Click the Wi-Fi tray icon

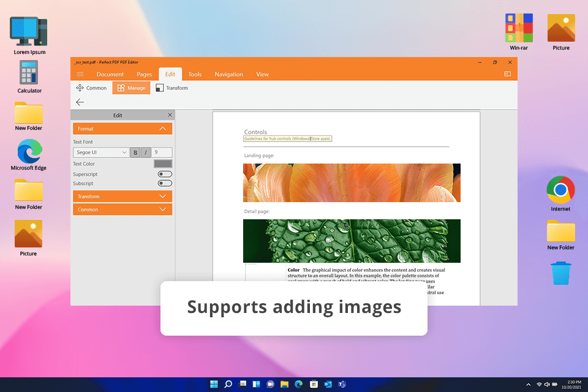tap(539, 385)
